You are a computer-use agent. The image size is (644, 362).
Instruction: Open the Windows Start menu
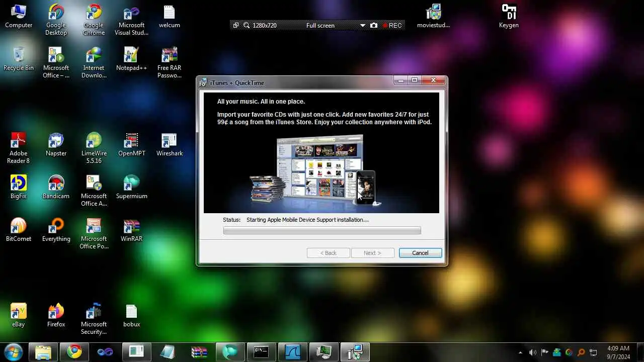click(x=13, y=352)
